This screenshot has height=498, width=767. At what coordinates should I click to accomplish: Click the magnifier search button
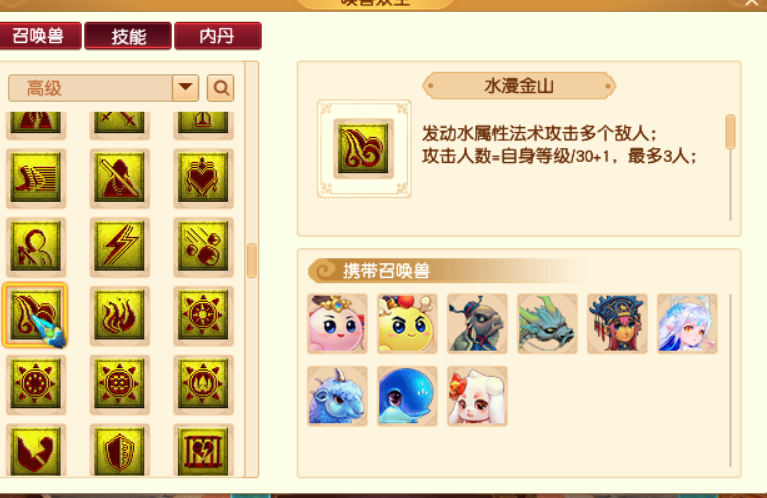[221, 88]
